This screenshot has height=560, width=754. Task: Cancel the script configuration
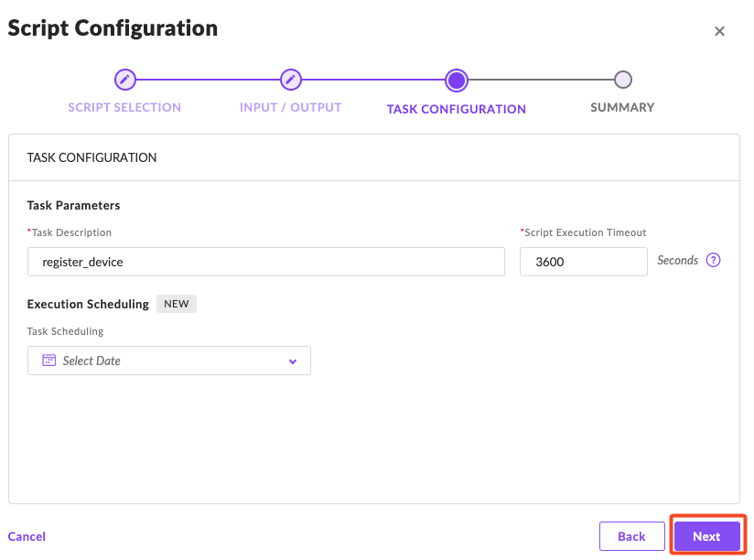click(27, 536)
